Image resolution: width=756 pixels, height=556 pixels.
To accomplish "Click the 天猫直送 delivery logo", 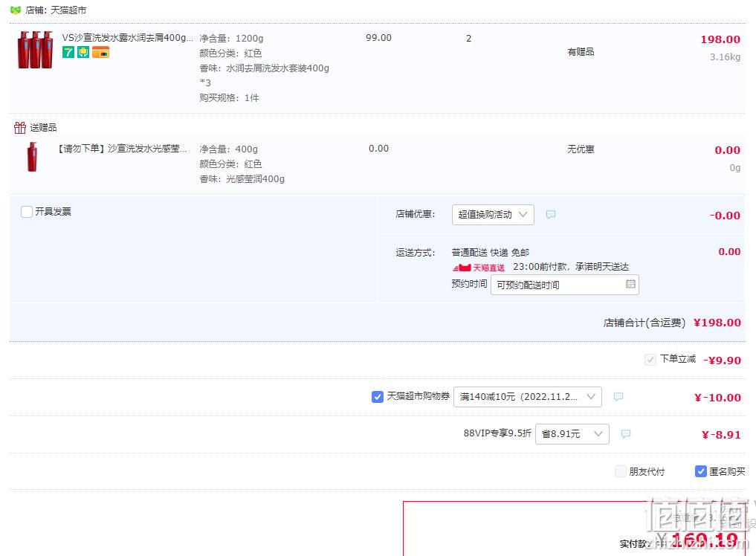I will (x=478, y=267).
